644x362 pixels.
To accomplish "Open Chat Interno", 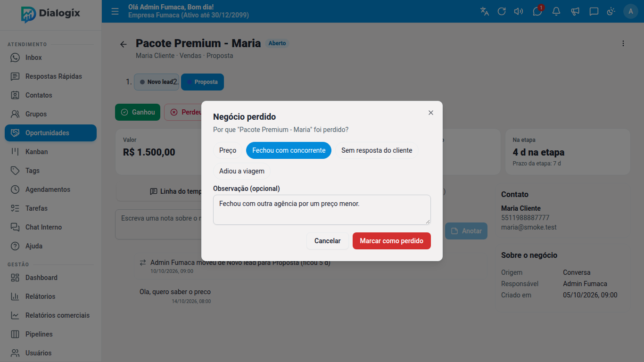I will [51, 227].
